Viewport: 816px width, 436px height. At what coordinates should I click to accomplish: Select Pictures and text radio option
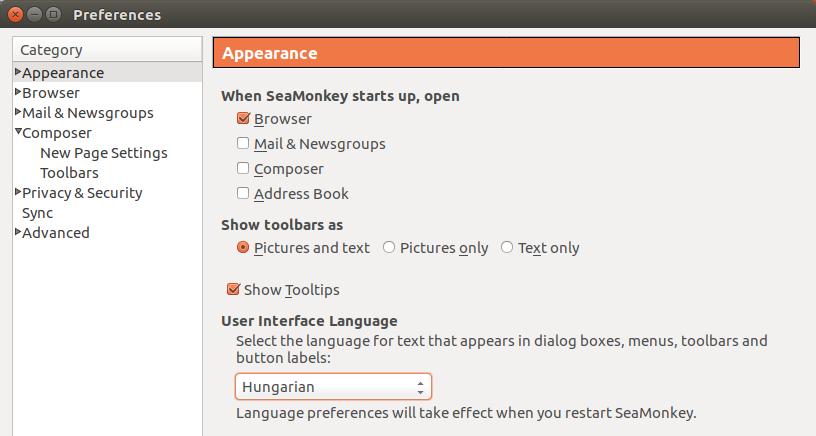(243, 247)
